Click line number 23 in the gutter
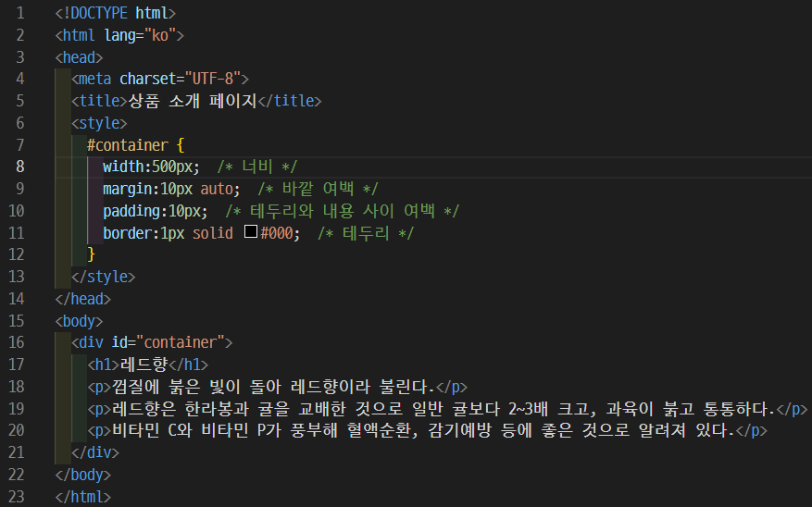812x507 pixels. [16, 497]
